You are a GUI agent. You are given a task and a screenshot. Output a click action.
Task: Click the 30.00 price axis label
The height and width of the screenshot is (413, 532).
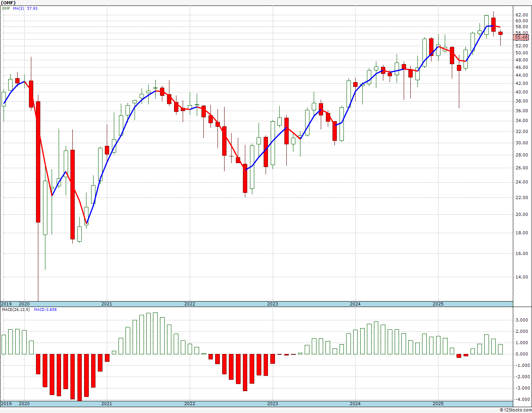click(x=522, y=143)
